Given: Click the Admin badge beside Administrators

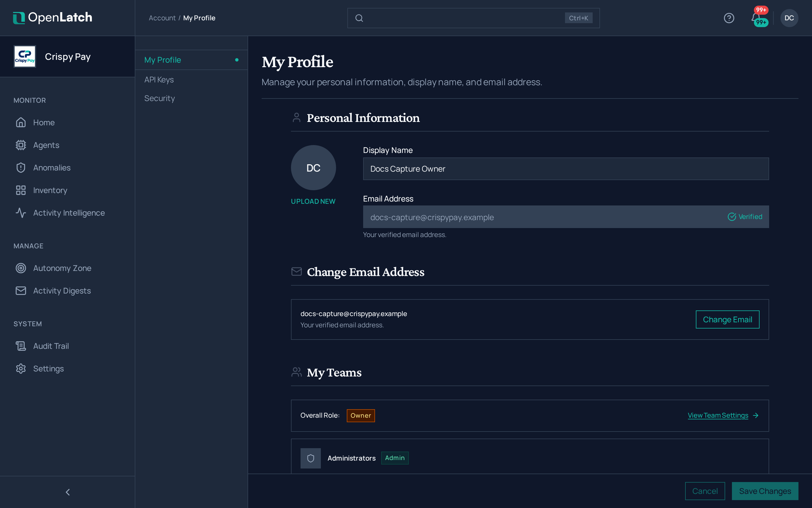Looking at the screenshot, I should (395, 457).
